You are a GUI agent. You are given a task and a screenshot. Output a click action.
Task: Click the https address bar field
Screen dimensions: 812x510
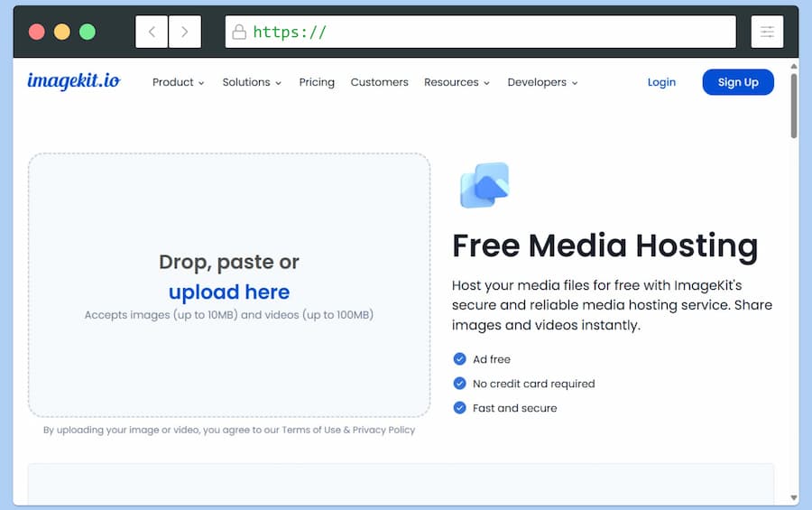point(487,32)
